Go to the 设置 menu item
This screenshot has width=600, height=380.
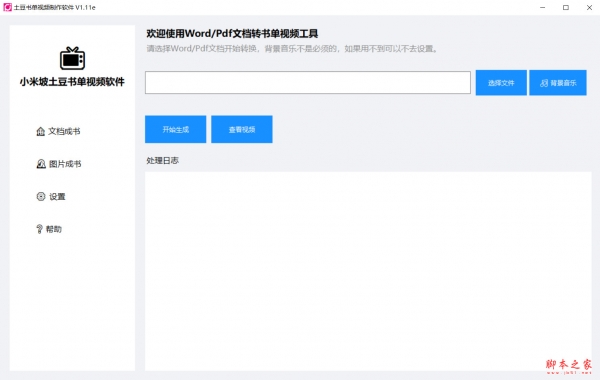click(x=51, y=197)
